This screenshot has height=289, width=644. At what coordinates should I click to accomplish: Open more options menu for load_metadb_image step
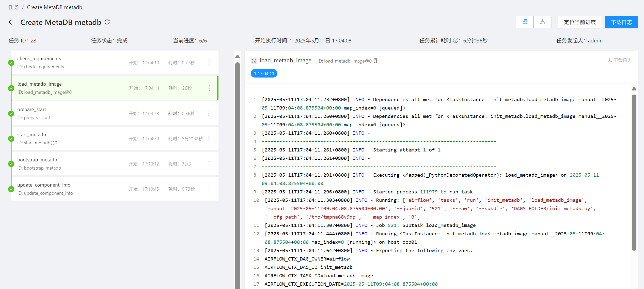pos(209,88)
